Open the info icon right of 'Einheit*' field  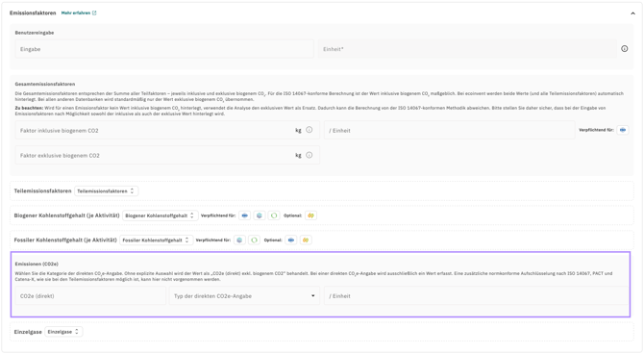point(624,49)
